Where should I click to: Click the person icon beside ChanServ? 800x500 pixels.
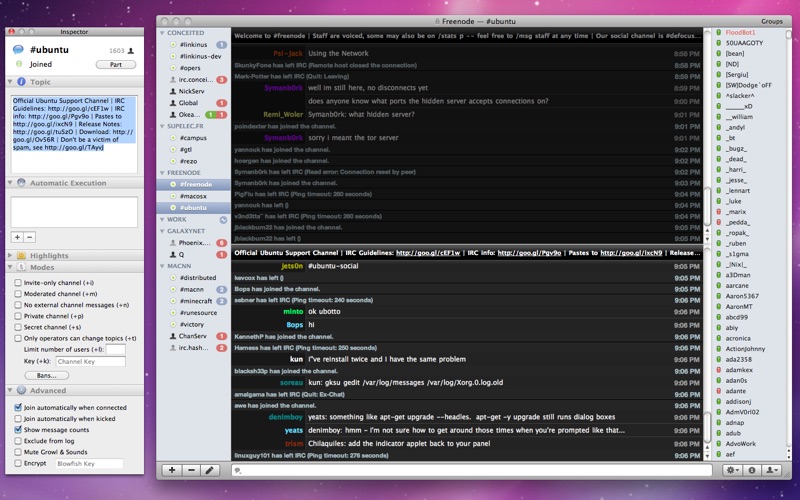173,336
